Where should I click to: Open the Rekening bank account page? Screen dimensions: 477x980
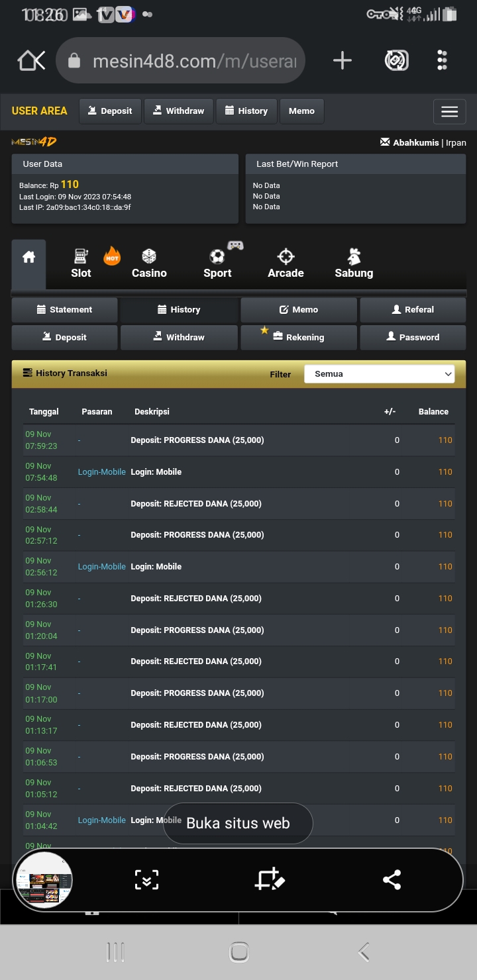pyautogui.click(x=298, y=337)
